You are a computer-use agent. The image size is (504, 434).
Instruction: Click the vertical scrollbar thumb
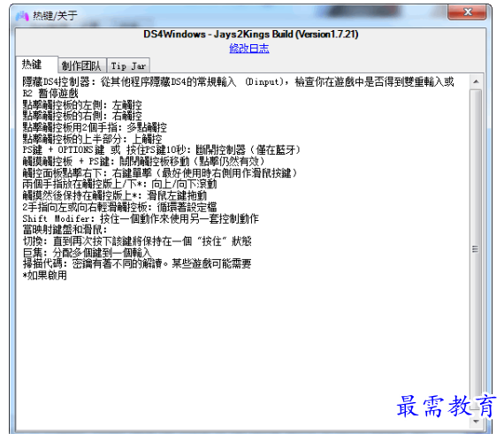click(476, 249)
